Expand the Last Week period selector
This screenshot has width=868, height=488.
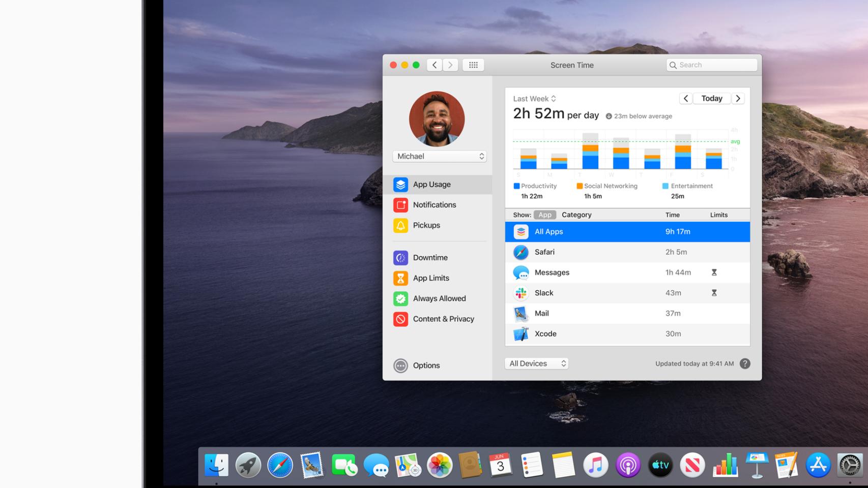point(534,99)
